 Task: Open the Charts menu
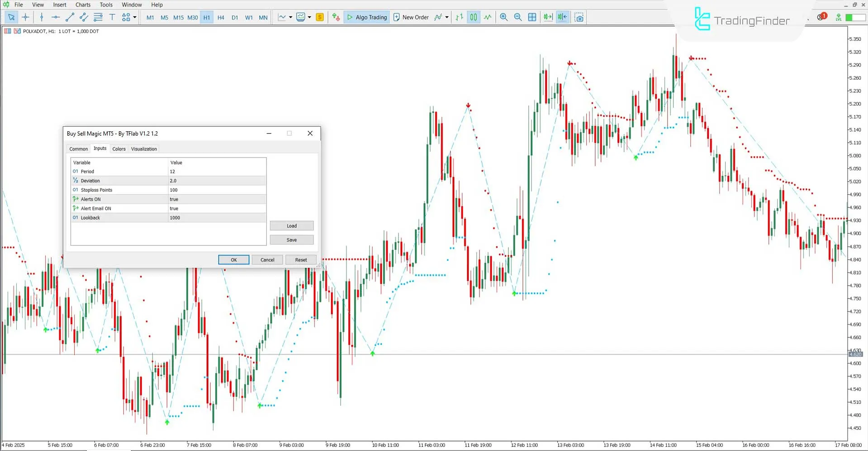[x=83, y=5]
